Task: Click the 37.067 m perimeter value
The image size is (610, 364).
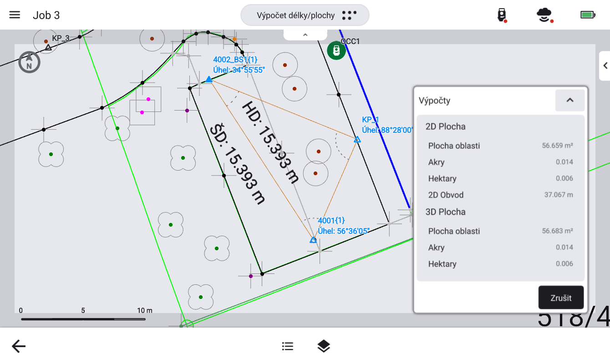Action: coord(559,195)
